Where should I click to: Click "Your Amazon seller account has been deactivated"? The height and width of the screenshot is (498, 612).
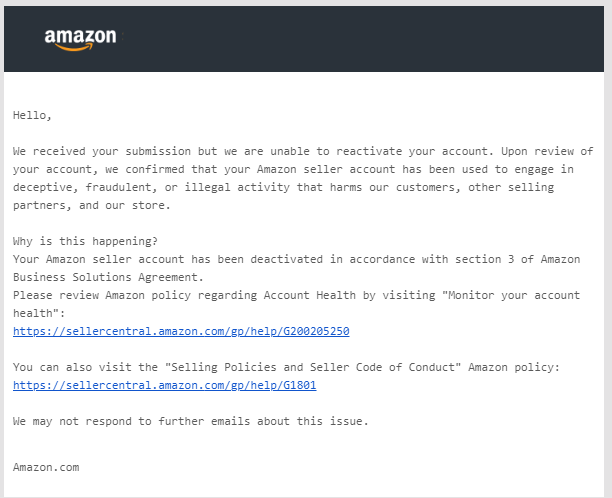pyautogui.click(x=168, y=259)
